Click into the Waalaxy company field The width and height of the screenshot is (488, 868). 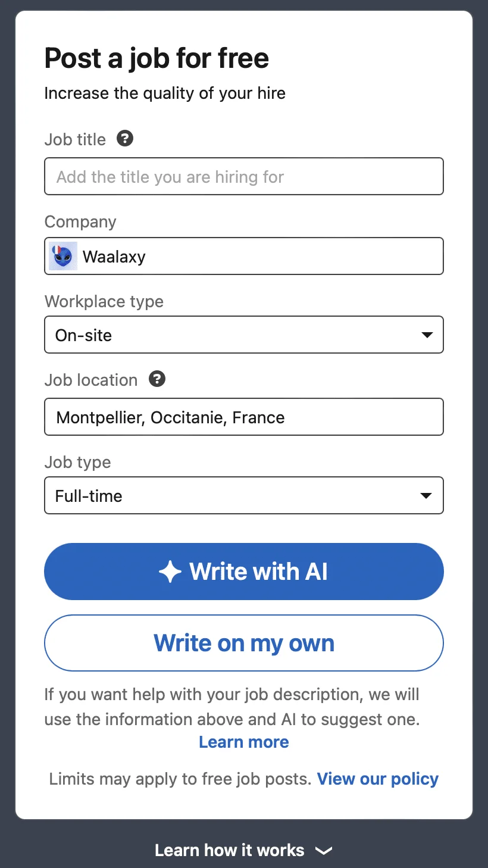pos(244,256)
